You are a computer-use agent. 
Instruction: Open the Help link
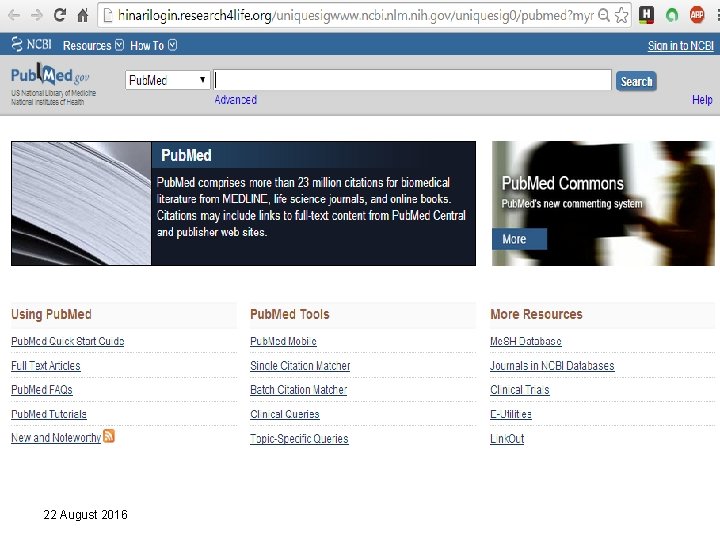[x=702, y=100]
